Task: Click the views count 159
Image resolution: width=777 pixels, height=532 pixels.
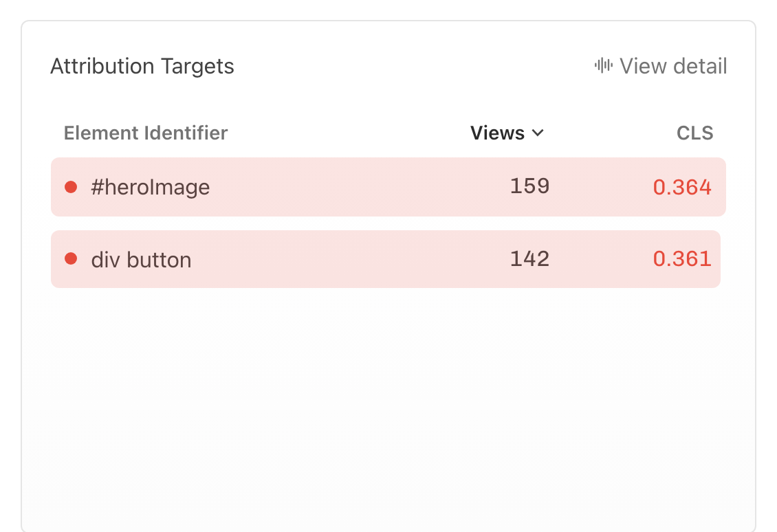Action: (x=529, y=186)
